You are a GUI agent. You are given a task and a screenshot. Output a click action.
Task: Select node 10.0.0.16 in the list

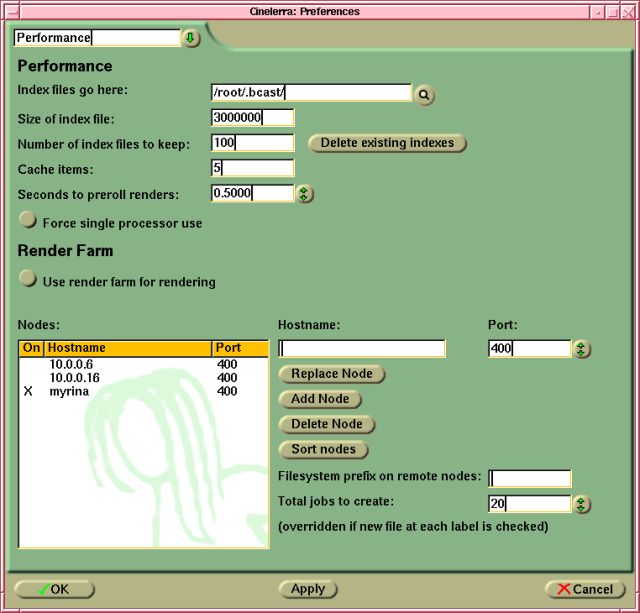[x=73, y=379]
